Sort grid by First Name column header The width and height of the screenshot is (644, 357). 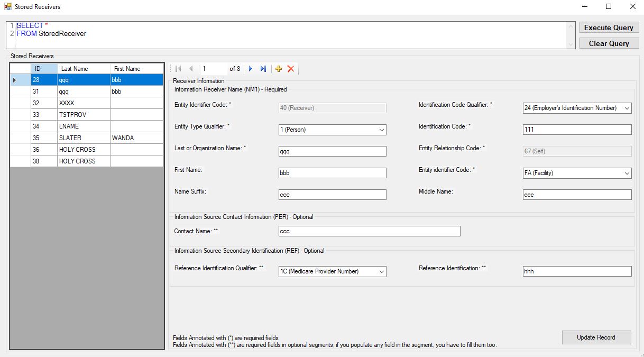click(136, 69)
